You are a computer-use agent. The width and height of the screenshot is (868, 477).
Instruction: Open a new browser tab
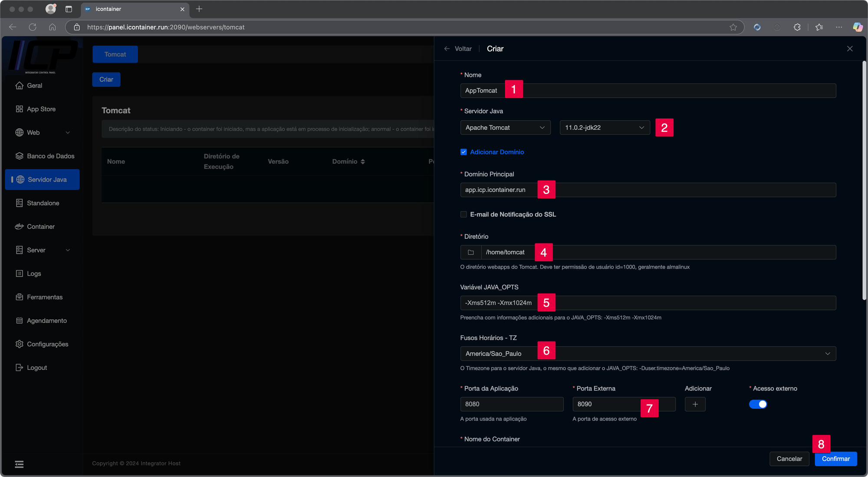pos(199,9)
